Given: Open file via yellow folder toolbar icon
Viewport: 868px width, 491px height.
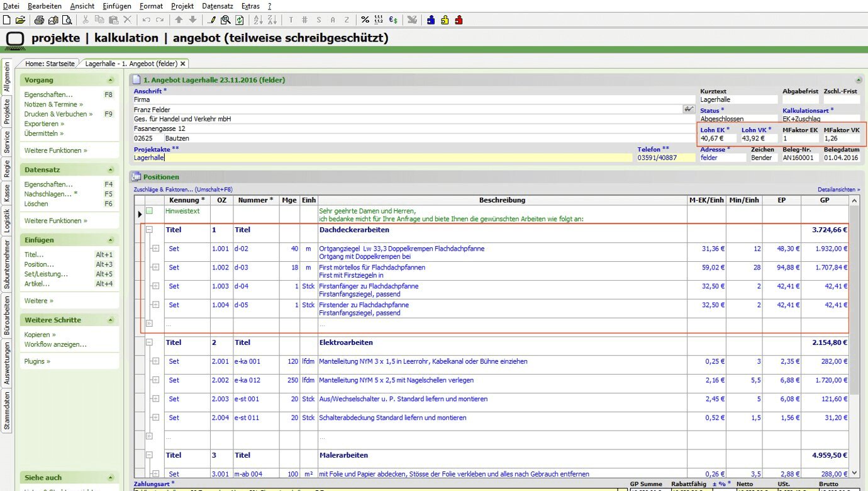Looking at the screenshot, I should coord(20,20).
